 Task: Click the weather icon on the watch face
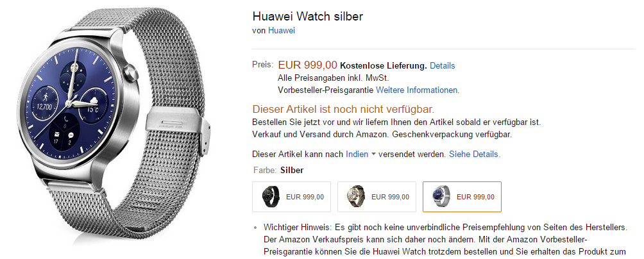[93, 100]
